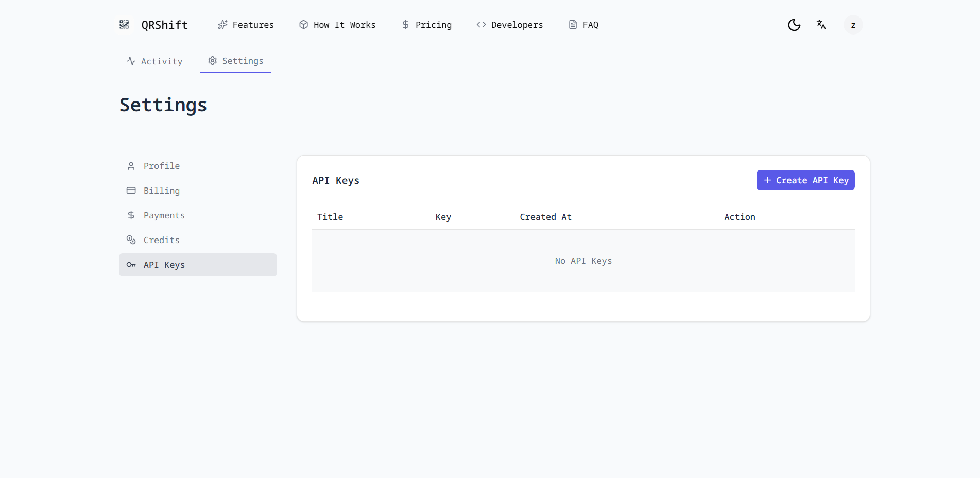Click the Features sparkle icon
The height and width of the screenshot is (478, 980).
point(222,25)
